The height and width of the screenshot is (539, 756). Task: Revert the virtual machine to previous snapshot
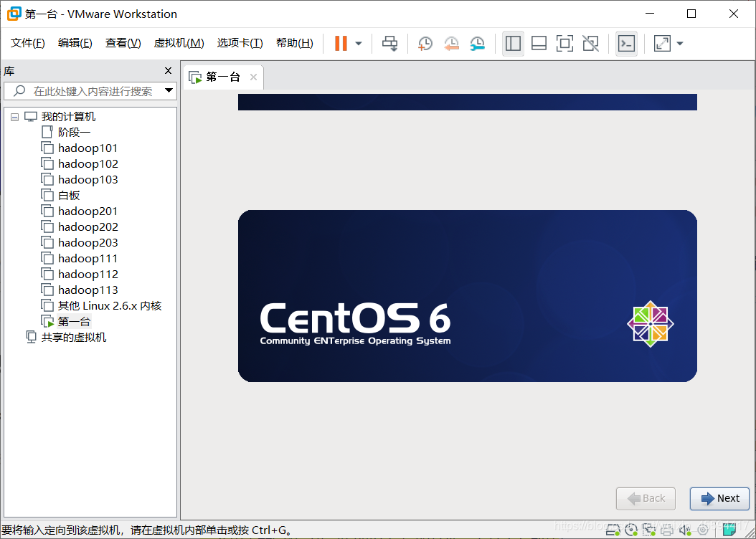(x=451, y=43)
